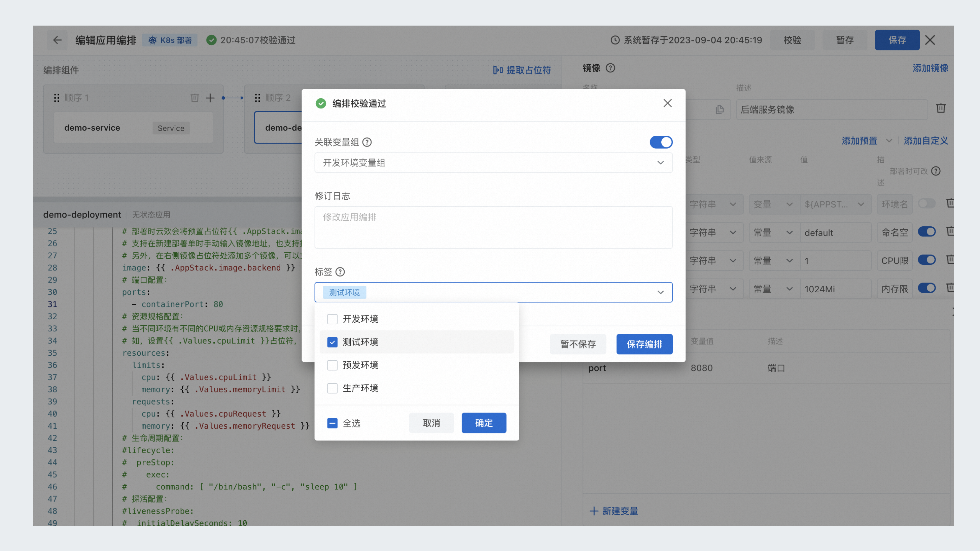
Task: Click 提取占位符 link
Action: point(522,70)
